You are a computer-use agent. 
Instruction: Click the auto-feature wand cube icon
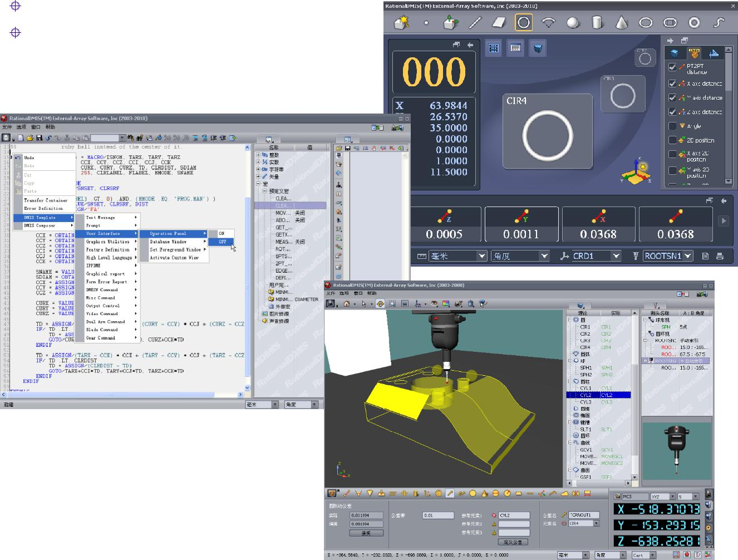pos(401,23)
